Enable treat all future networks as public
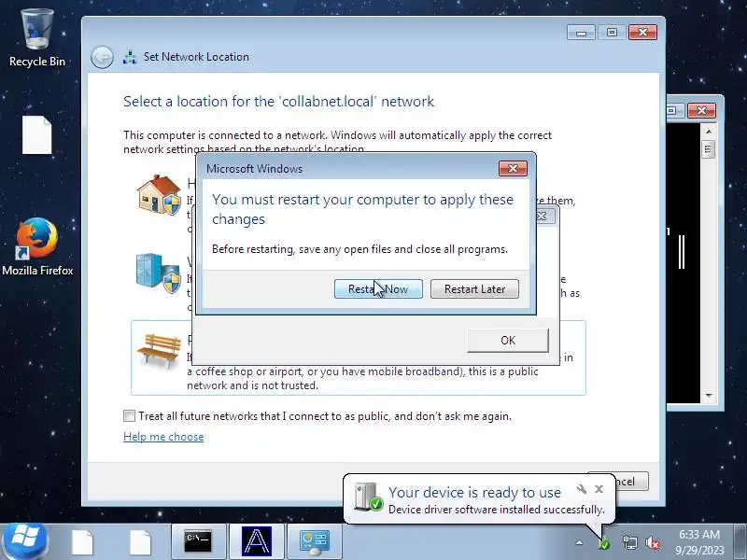 pos(129,415)
